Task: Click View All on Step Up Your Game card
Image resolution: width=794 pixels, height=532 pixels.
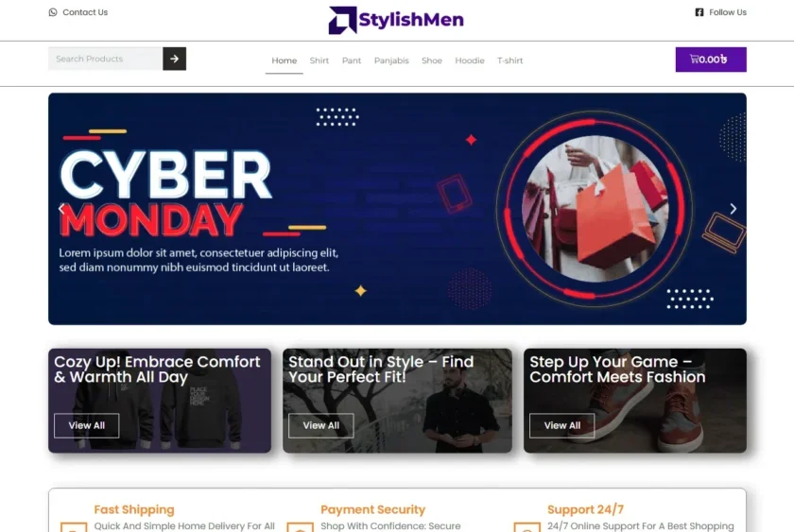Action: click(562, 425)
